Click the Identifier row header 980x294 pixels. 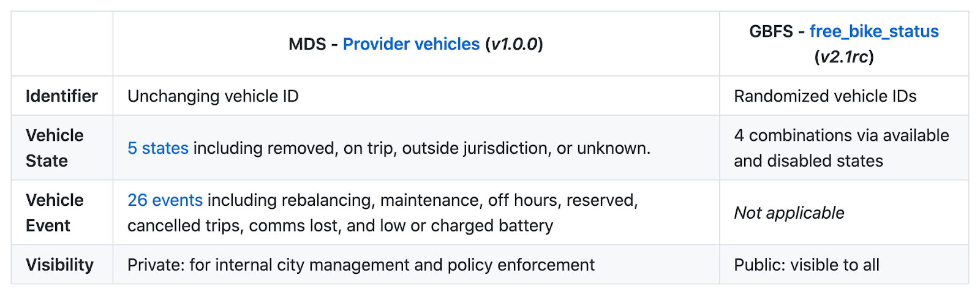coord(62,96)
